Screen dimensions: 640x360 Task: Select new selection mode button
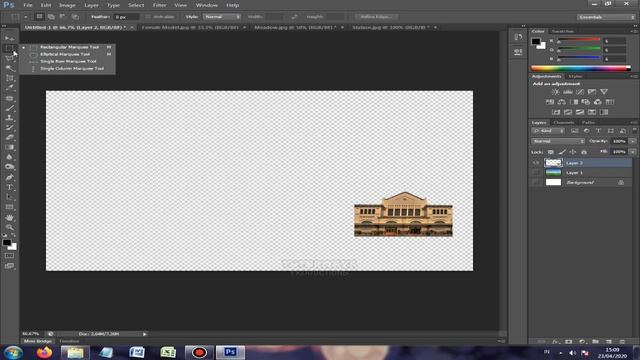[39, 17]
